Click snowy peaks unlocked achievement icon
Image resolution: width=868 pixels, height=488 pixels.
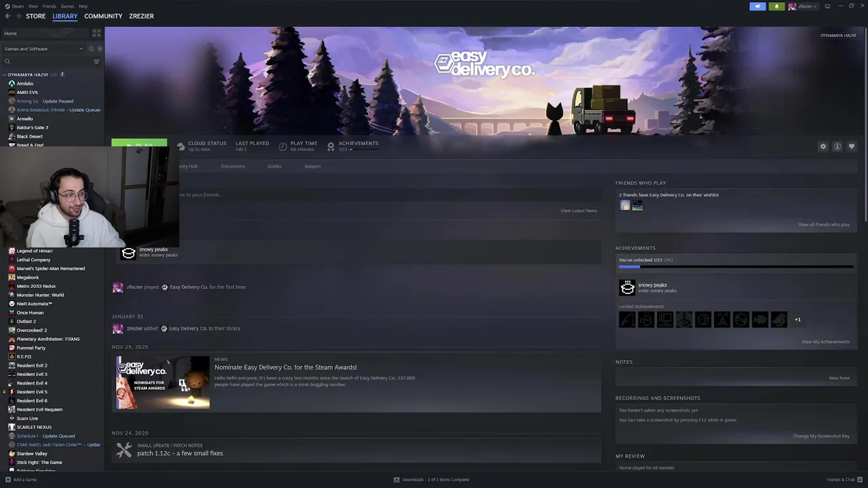627,287
